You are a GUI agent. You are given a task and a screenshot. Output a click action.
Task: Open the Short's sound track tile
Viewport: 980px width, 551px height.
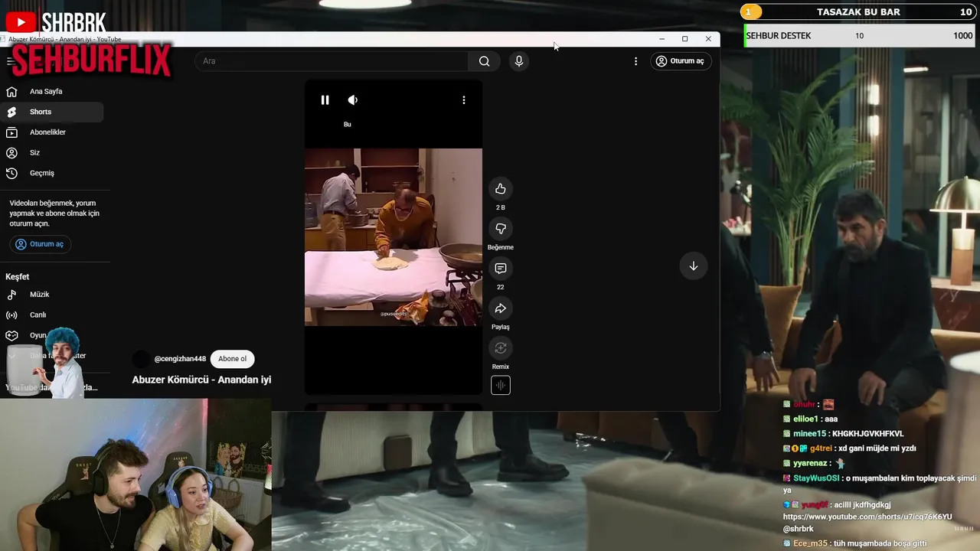(501, 386)
